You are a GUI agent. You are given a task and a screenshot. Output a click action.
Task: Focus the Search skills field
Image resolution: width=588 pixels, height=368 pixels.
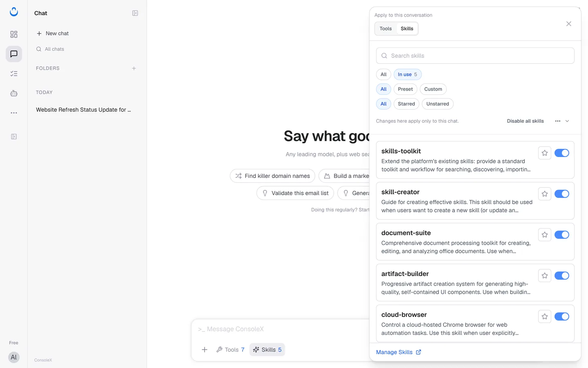coord(475,56)
